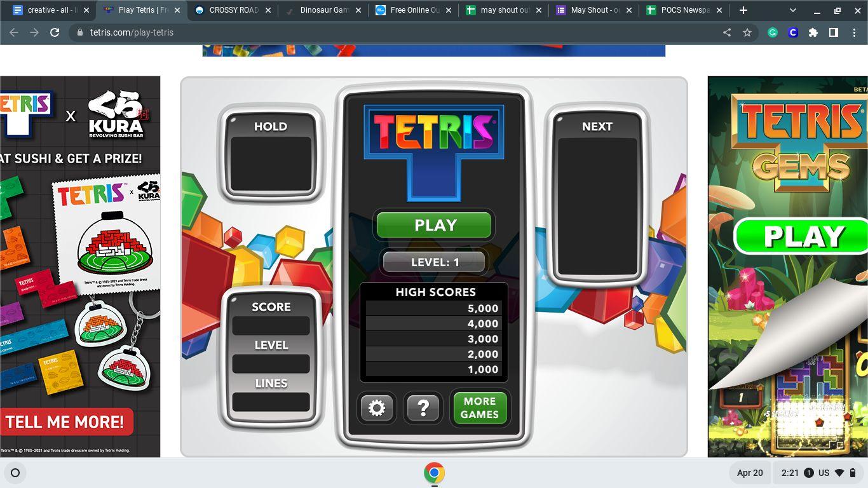Click TELL ME MORE! in the Kura ad
Screen dimensions: 868x488
pos(65,422)
